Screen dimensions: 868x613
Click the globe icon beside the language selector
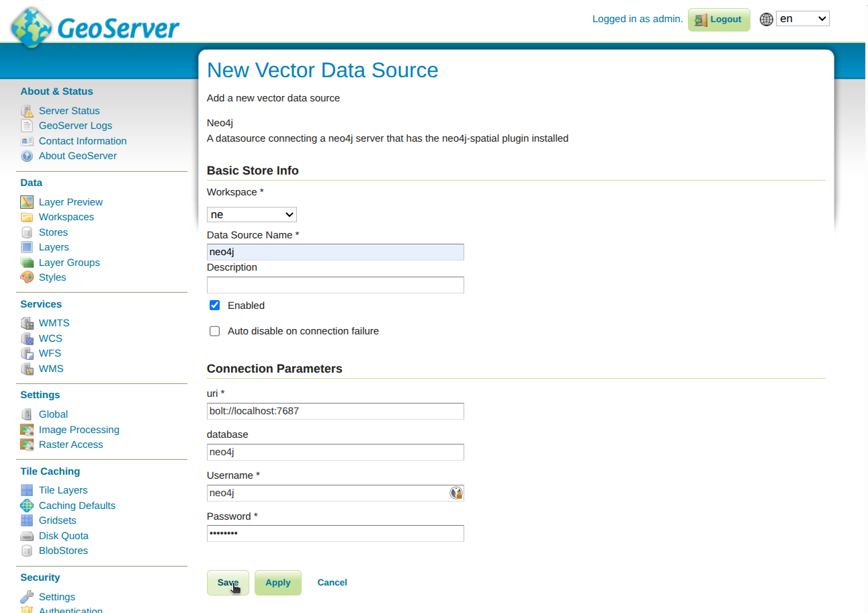click(x=766, y=19)
